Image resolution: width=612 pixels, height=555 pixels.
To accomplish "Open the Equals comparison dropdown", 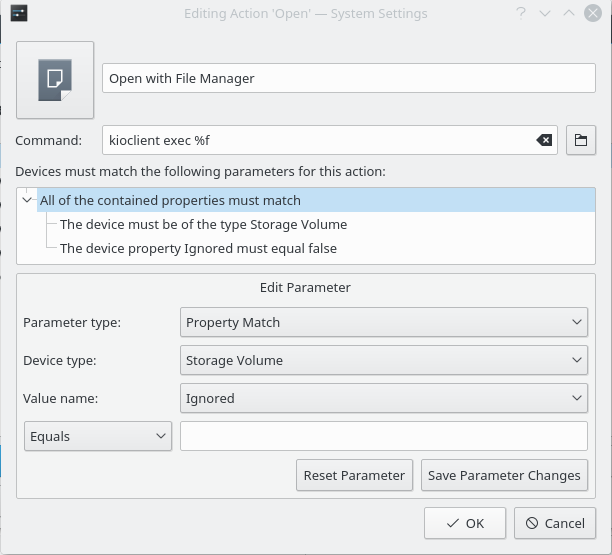I will pos(98,436).
